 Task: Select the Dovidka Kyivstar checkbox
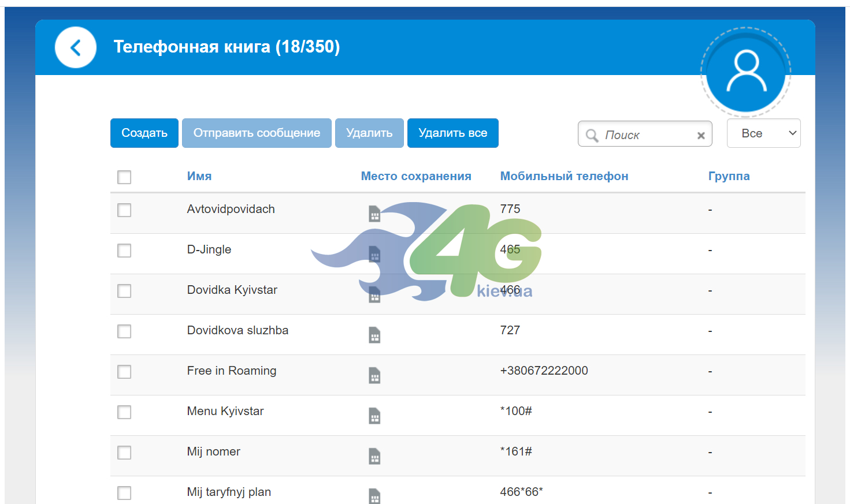pyautogui.click(x=124, y=291)
